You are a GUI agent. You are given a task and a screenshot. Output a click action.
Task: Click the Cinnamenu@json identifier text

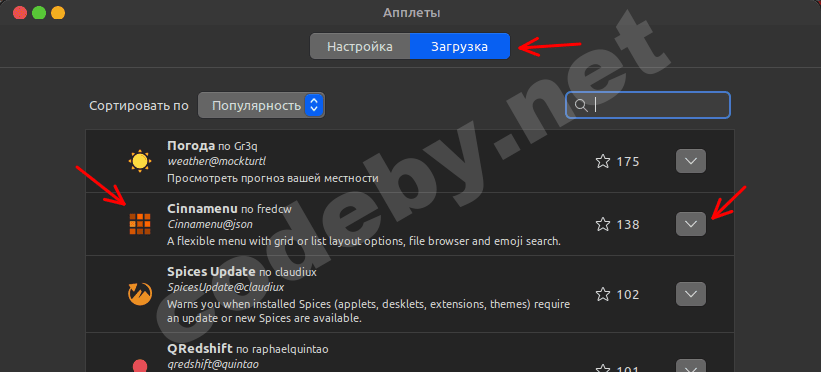210,224
